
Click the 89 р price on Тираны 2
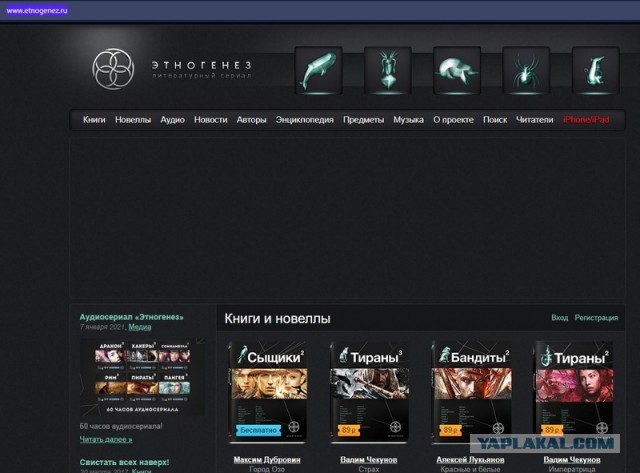[552, 430]
